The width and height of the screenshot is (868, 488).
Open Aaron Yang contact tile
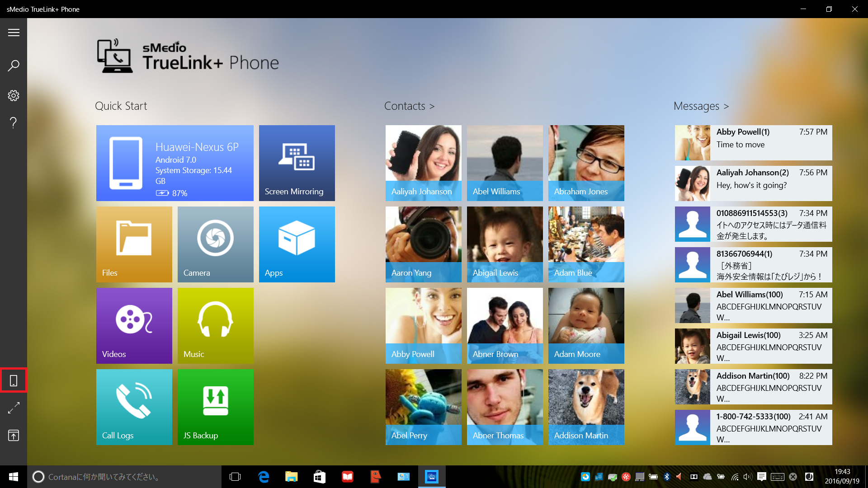(424, 244)
